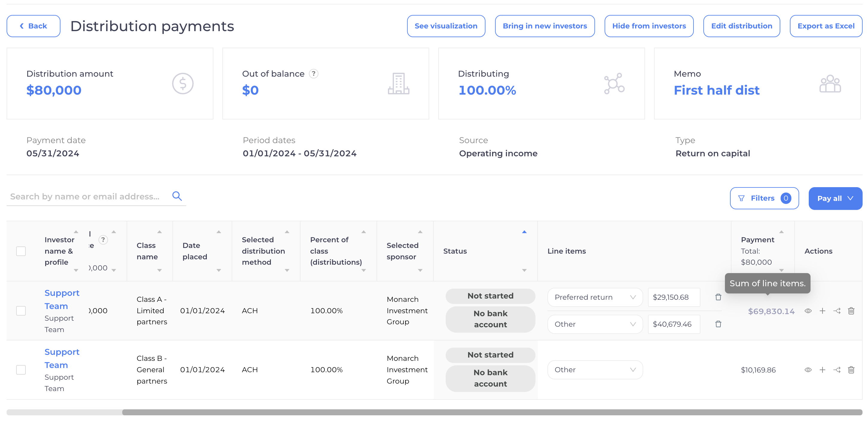The image size is (868, 424).
Task: Open Support Team investor profile
Action: pos(62,299)
